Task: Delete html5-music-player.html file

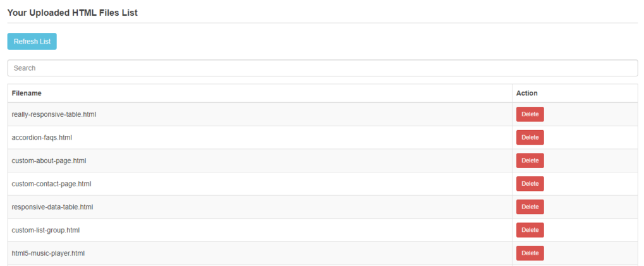Action: 530,253
